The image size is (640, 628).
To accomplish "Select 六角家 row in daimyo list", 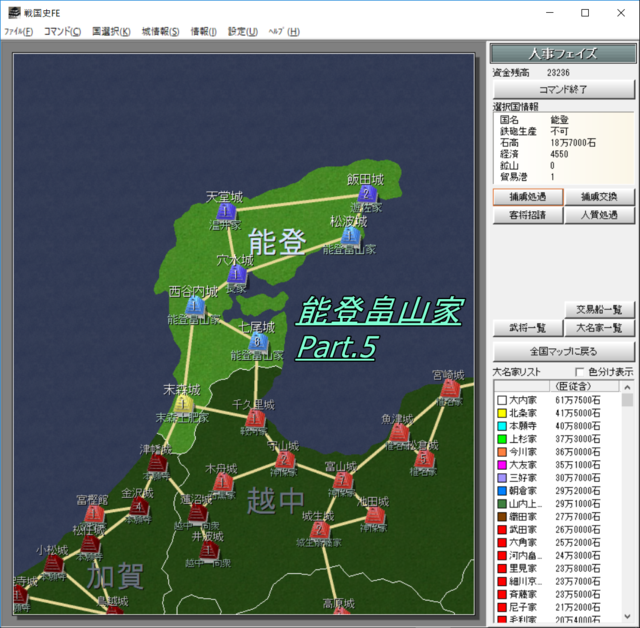I will tap(558, 543).
